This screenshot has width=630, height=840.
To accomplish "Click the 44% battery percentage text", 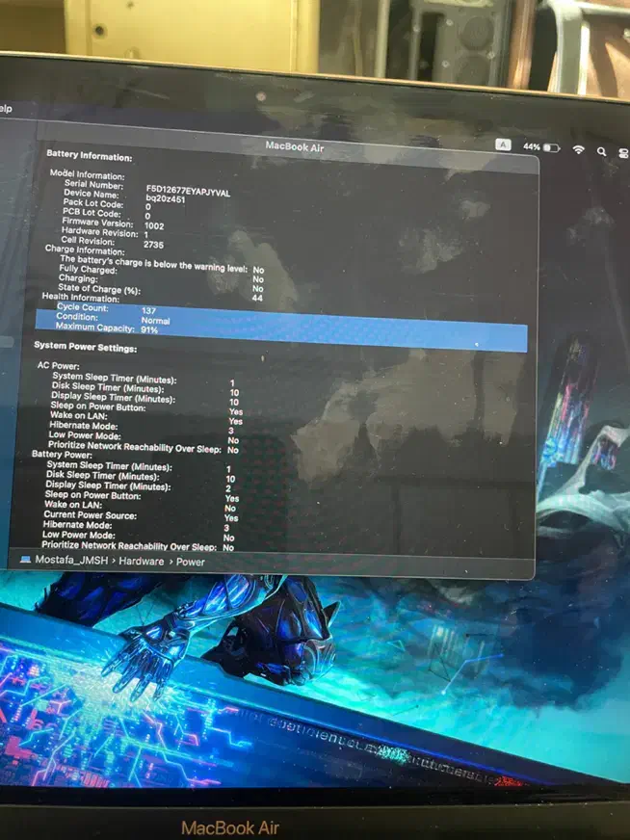I will (531, 147).
